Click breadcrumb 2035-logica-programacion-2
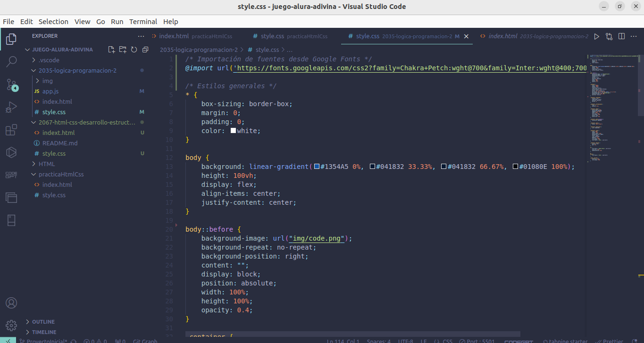644x343 pixels. [x=199, y=50]
